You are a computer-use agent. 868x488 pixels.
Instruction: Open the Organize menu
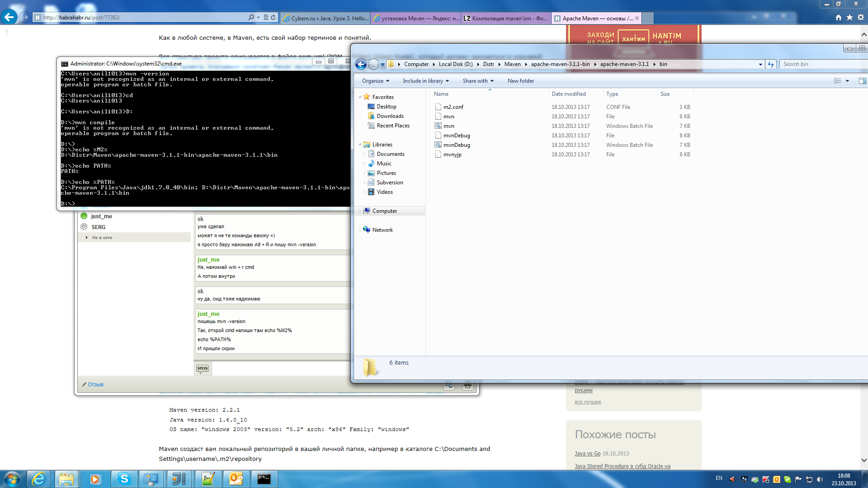(x=375, y=81)
